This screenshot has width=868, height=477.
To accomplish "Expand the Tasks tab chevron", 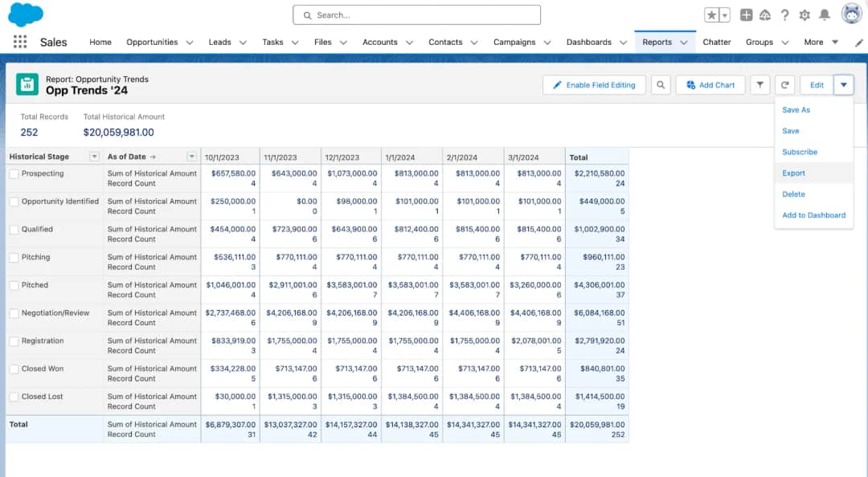I will click(295, 43).
